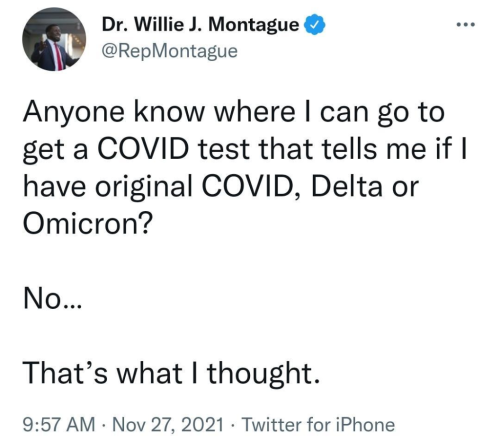Click the word "where" in the first line
500x441 pixels.
(255, 112)
